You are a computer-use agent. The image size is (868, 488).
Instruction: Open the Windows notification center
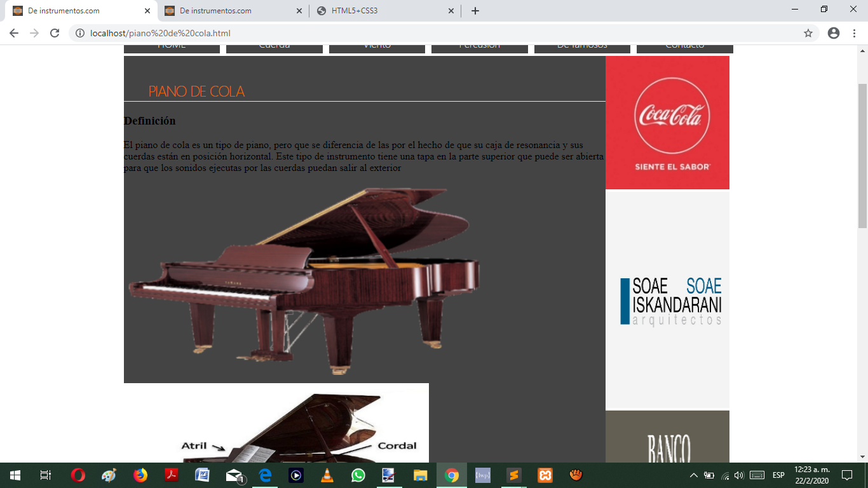point(847,475)
